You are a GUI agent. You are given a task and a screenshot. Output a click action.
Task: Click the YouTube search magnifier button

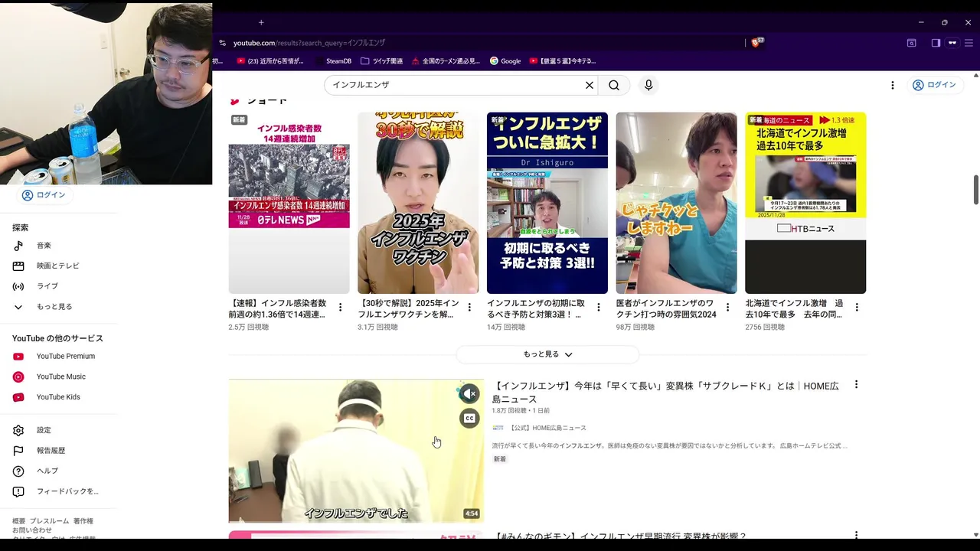(614, 85)
